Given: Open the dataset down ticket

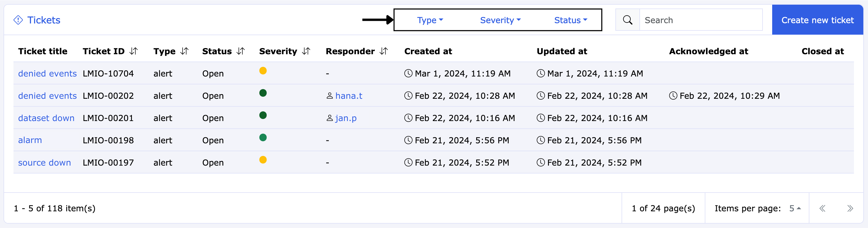Looking at the screenshot, I should tap(46, 118).
